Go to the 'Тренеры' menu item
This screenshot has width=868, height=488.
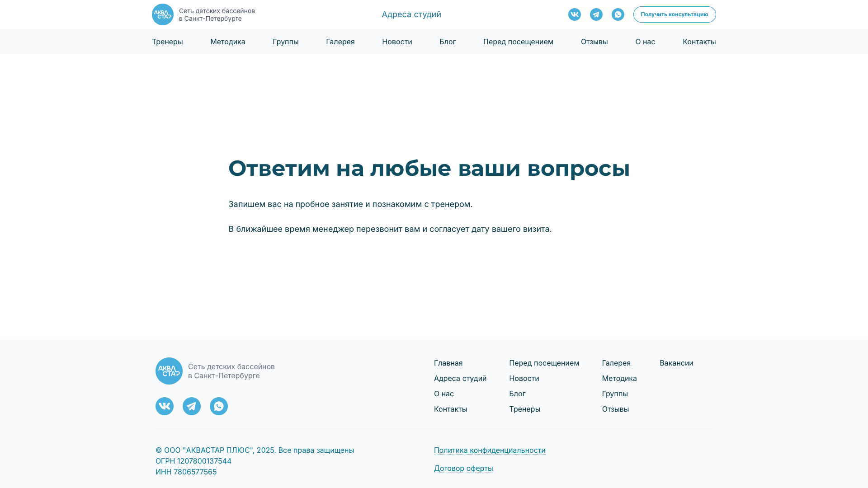167,42
